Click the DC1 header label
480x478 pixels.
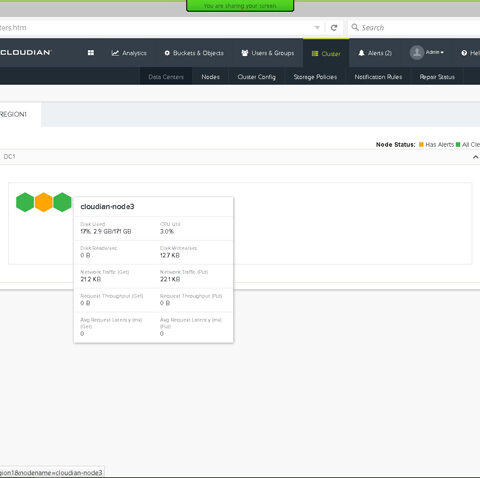point(9,157)
